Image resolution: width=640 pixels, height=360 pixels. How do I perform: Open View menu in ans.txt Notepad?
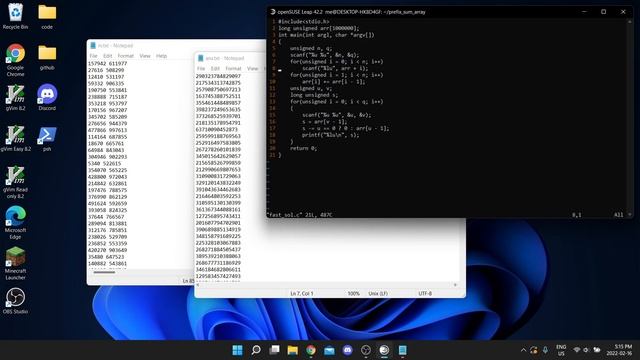tap(253, 69)
